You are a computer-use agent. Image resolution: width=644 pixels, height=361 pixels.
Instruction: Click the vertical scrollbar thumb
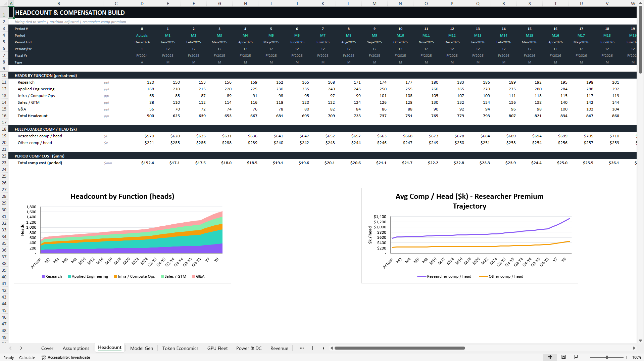pos(640,40)
